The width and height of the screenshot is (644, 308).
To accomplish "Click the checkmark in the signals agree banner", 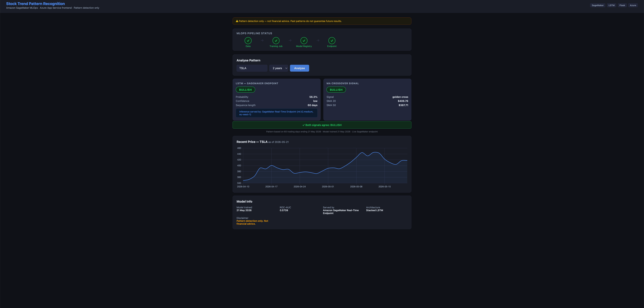I will tap(303, 125).
